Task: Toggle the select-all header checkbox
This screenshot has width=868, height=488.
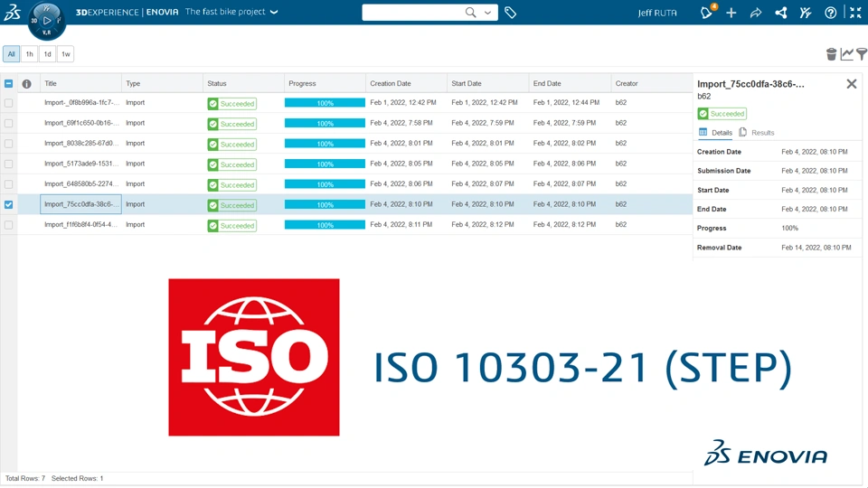Action: pos(9,83)
